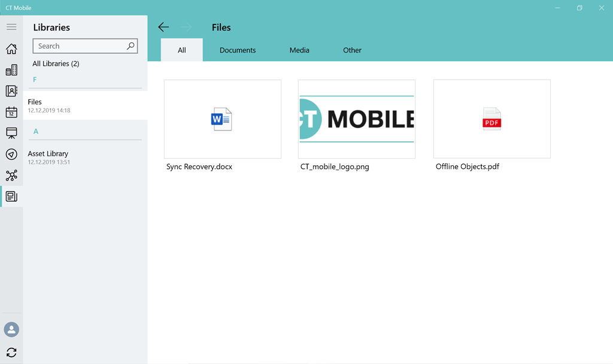Click the search magnifier icon
613x364 pixels.
[x=131, y=46]
